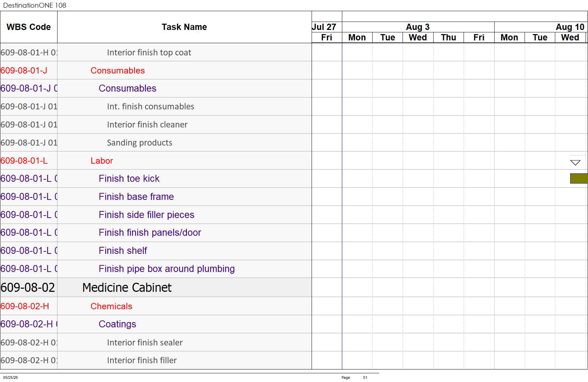Screen dimensions: 588x382
Task: Click the Thu day column header
Action: [x=449, y=38]
